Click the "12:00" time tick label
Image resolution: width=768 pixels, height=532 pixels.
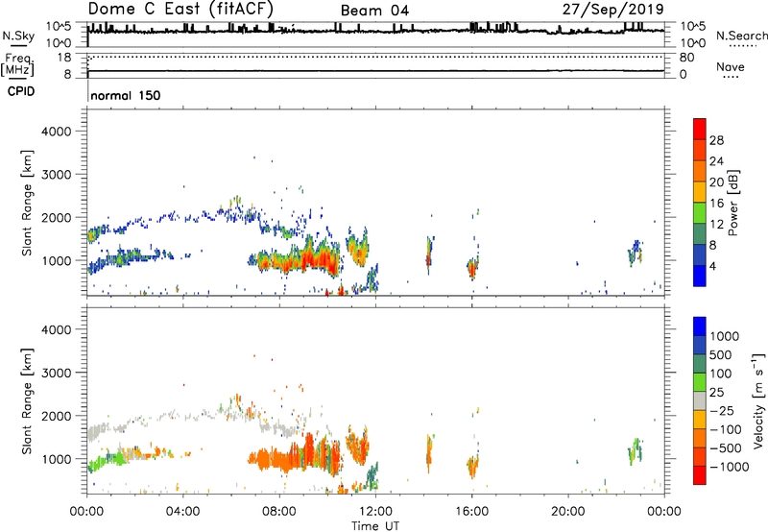click(375, 512)
